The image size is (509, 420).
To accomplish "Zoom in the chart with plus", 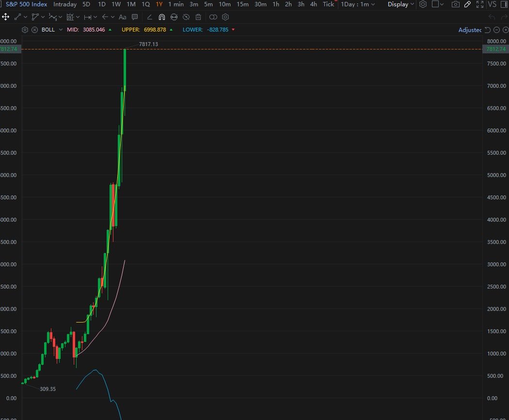I will [506, 30].
